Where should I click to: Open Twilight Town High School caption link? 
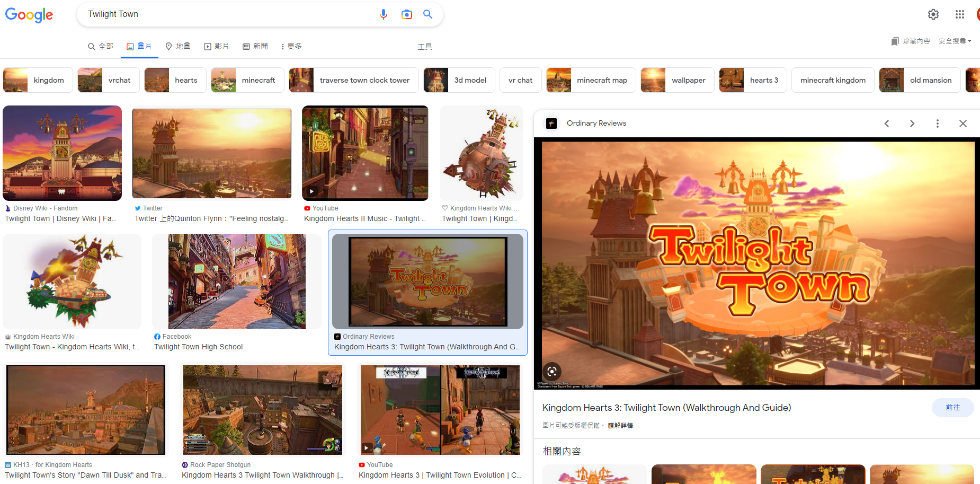click(x=198, y=347)
